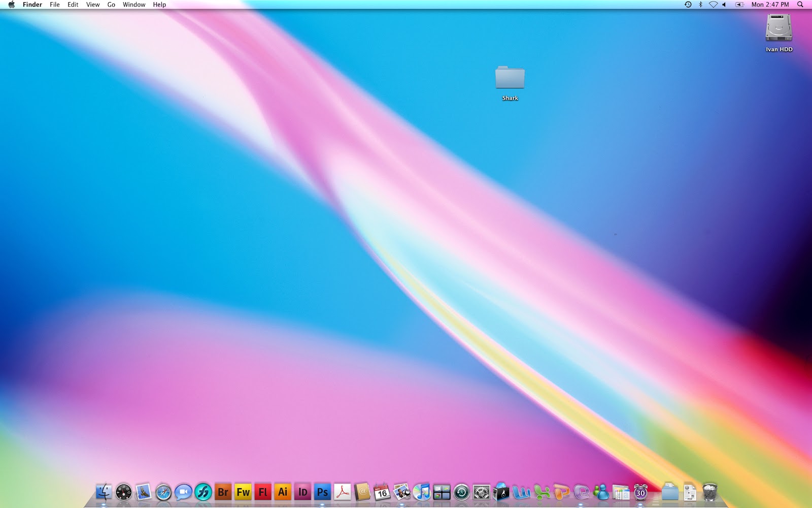Open the Mail application
This screenshot has width=812, height=508.
point(144,492)
